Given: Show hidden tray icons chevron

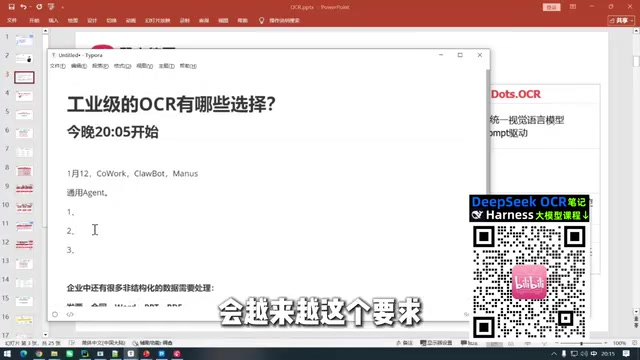Looking at the screenshot, I should (x=554, y=354).
